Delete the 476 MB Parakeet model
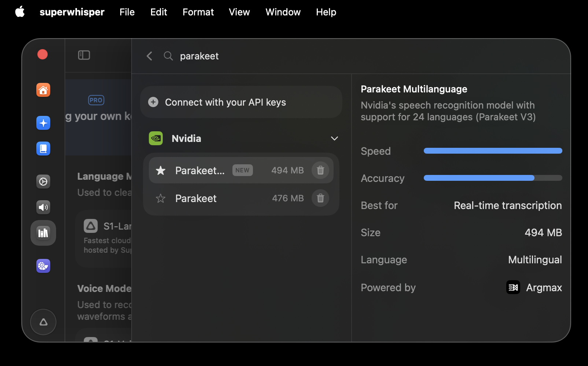 [x=320, y=198]
